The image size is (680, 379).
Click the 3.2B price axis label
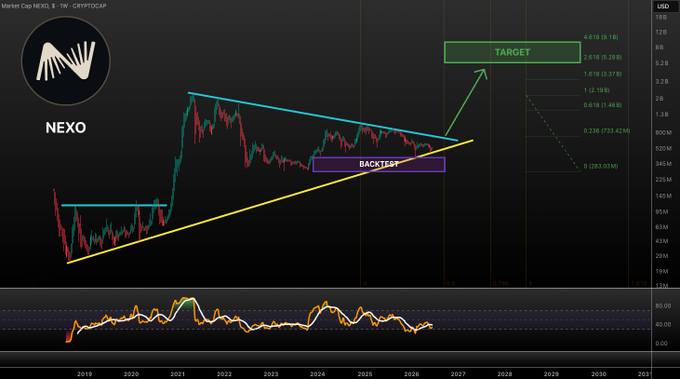click(662, 82)
